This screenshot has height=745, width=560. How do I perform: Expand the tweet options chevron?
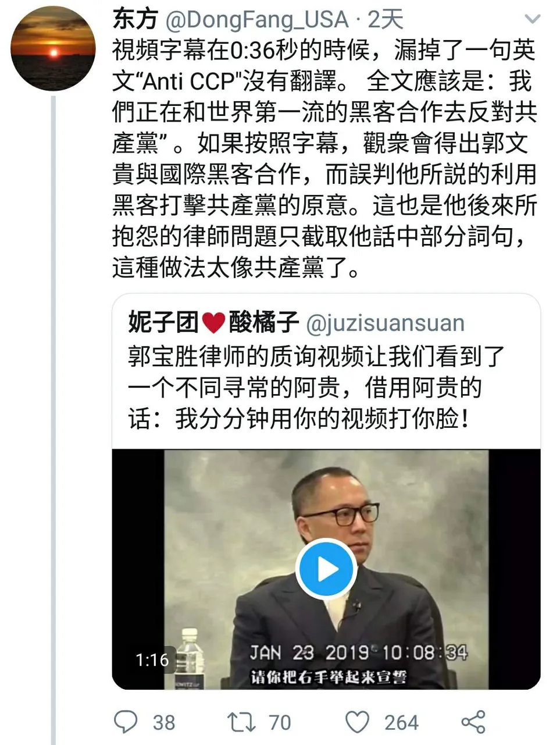click(x=532, y=20)
